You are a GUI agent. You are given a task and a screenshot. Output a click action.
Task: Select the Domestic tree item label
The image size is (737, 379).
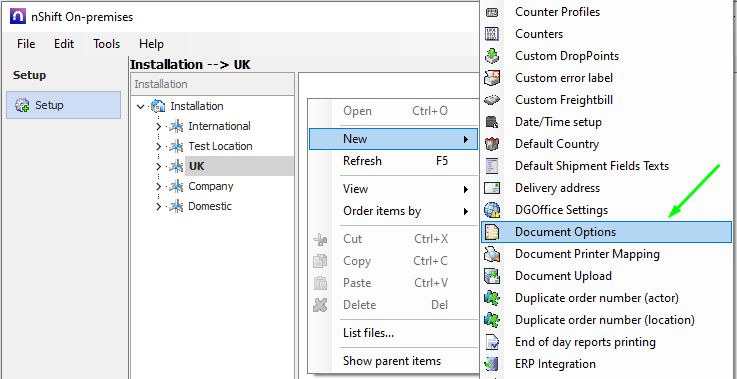(210, 206)
